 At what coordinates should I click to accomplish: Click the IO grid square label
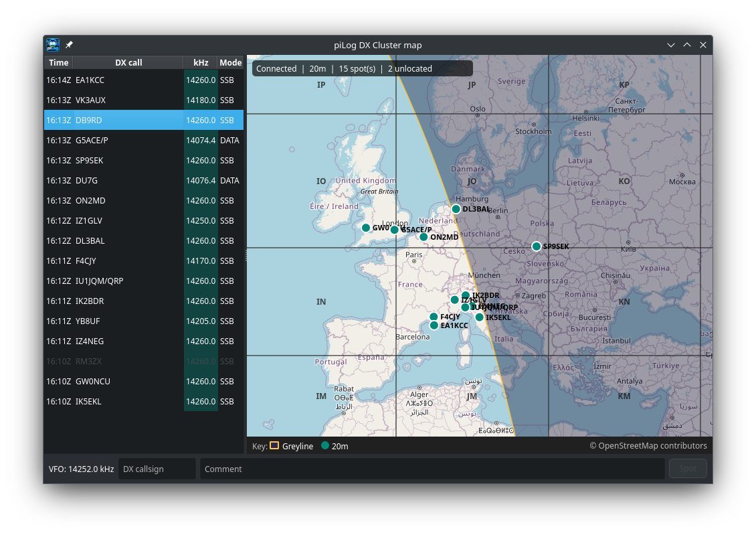[x=321, y=181]
